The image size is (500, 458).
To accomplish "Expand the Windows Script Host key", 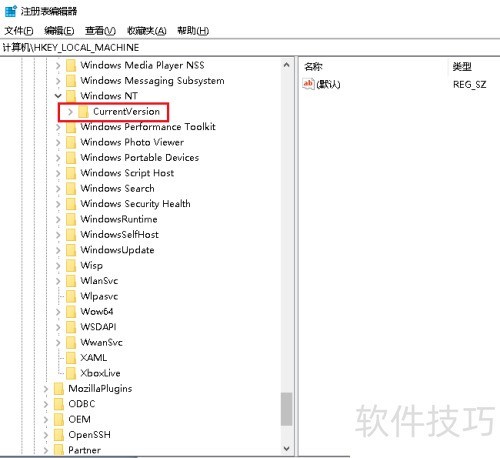I will coord(58,173).
